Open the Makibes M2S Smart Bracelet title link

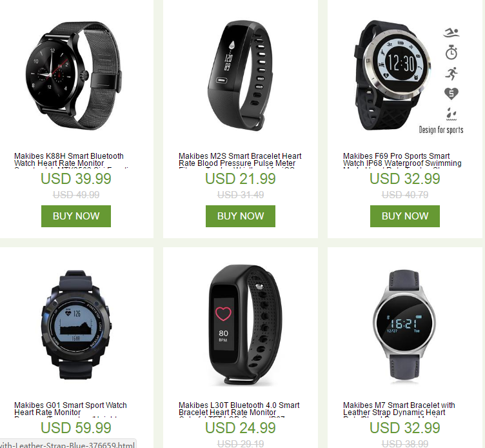click(240, 160)
